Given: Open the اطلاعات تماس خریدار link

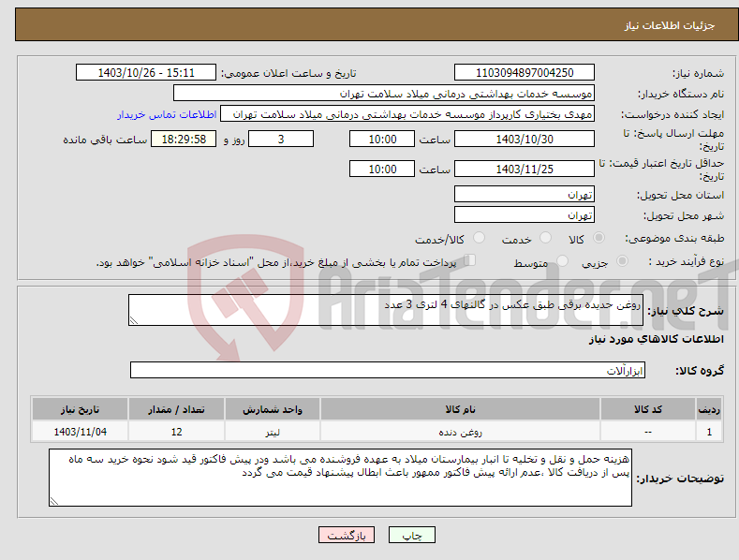Looking at the screenshot, I should 167,114.
